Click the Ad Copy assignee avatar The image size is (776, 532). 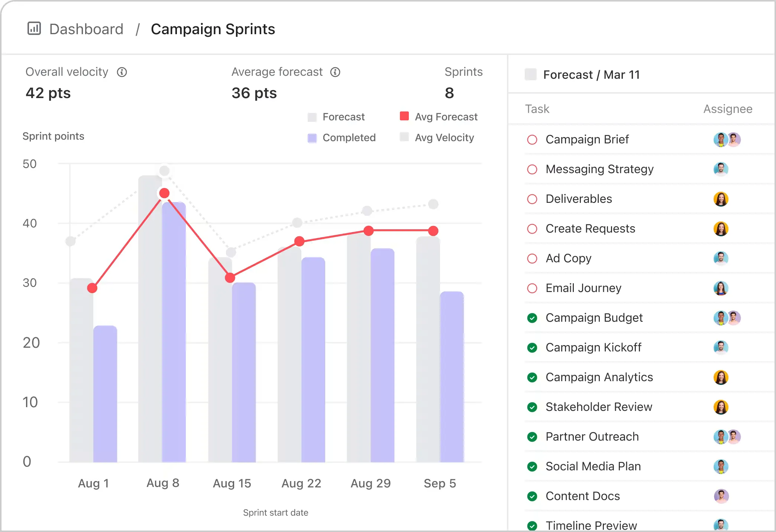click(721, 259)
